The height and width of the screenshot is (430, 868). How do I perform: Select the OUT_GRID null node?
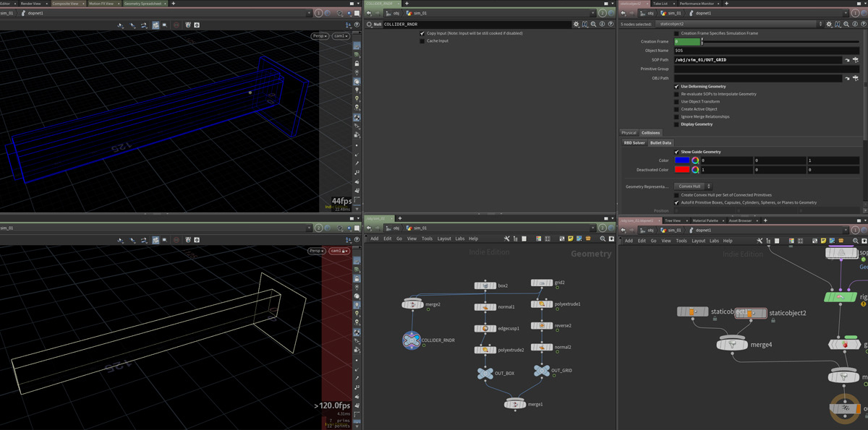pos(542,371)
